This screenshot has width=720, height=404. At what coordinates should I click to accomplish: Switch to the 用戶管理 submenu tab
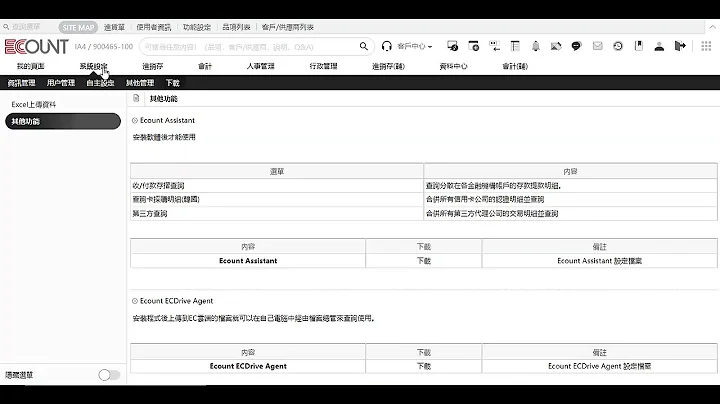pos(61,83)
